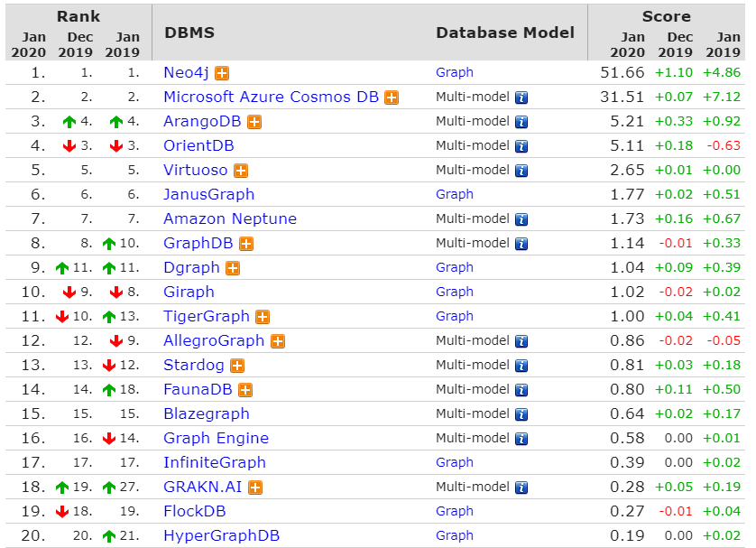Viewport: 756px width, 548px height.
Task: Click the orange plus icon next to Neo4j
Action: (222, 73)
